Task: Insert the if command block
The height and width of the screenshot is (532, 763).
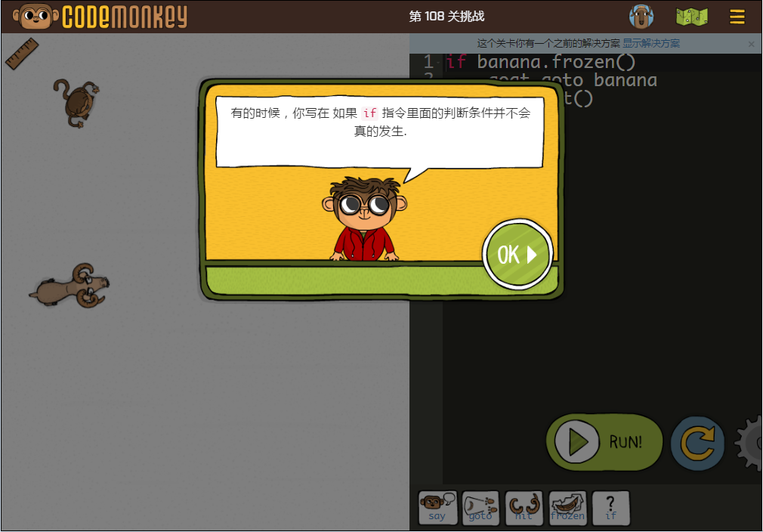Action: pyautogui.click(x=610, y=508)
